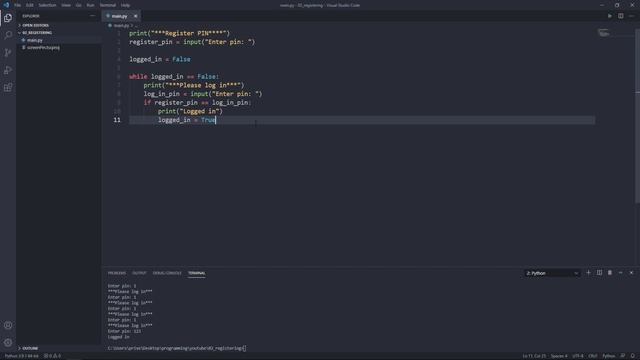This screenshot has height=360, width=640.
Task: Switch to the Problems panel tab
Action: [117, 273]
